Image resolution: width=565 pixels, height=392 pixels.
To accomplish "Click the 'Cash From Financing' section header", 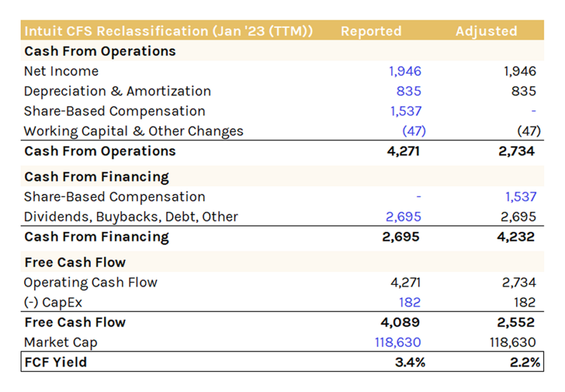I will point(97,176).
